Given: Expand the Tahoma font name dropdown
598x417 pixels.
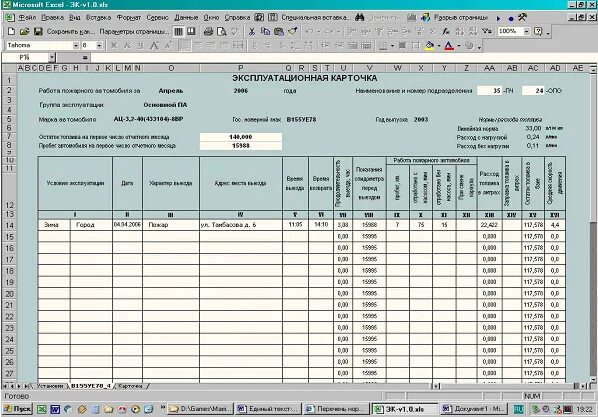Looking at the screenshot, I should tap(76, 45).
